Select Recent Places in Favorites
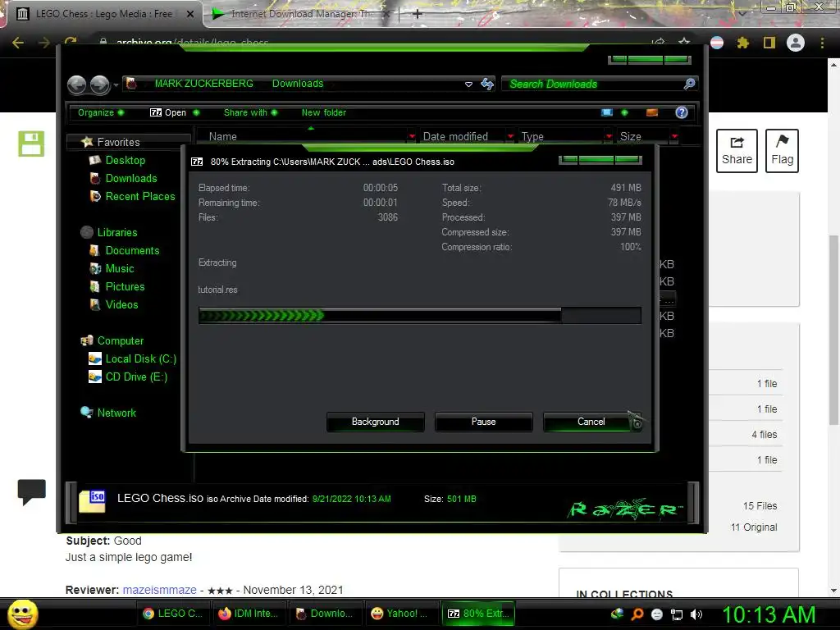 point(140,197)
